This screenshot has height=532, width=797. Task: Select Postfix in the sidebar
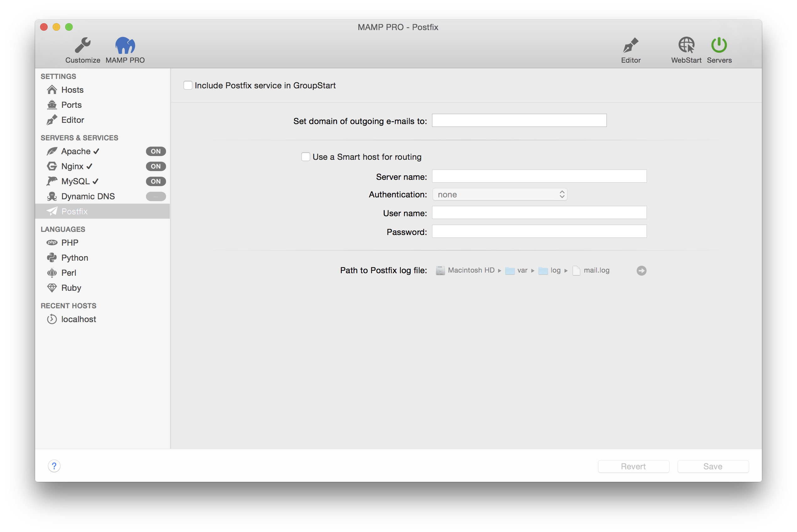102,211
